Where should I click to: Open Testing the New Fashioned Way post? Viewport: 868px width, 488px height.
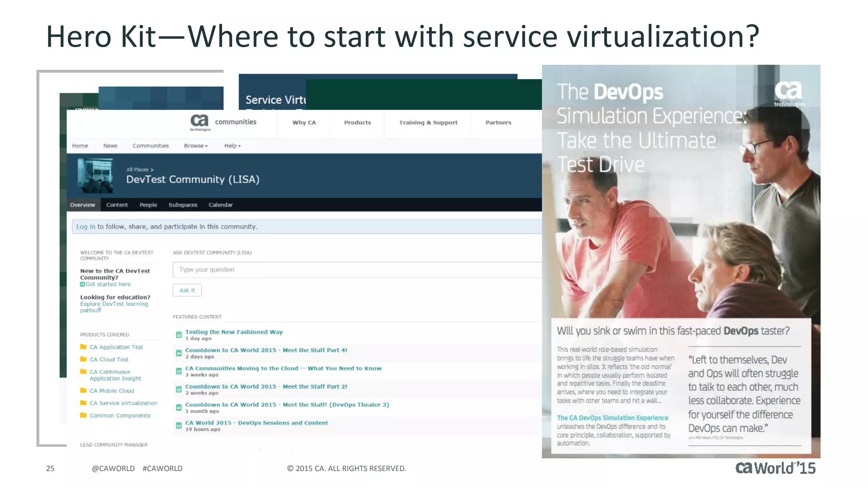[x=234, y=332]
